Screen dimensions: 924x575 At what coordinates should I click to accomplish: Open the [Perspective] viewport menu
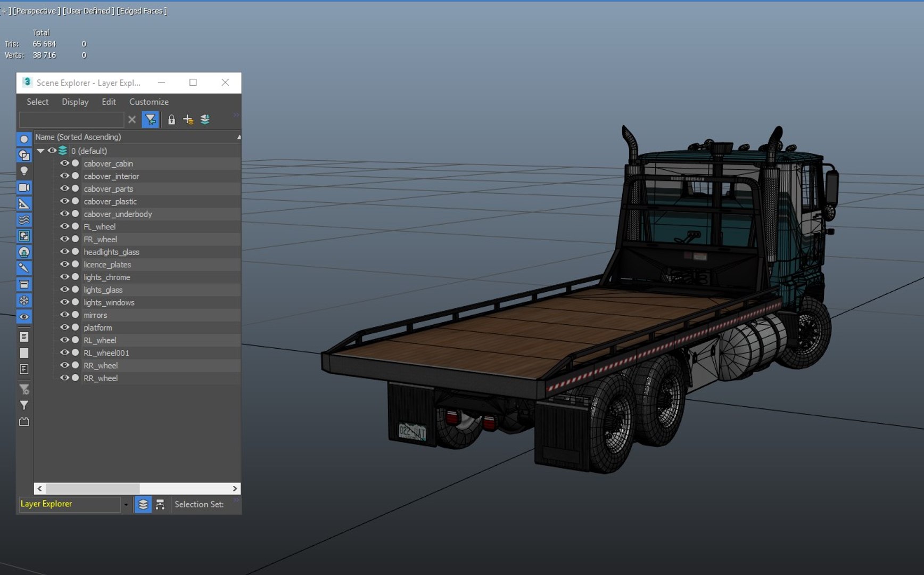[36, 11]
